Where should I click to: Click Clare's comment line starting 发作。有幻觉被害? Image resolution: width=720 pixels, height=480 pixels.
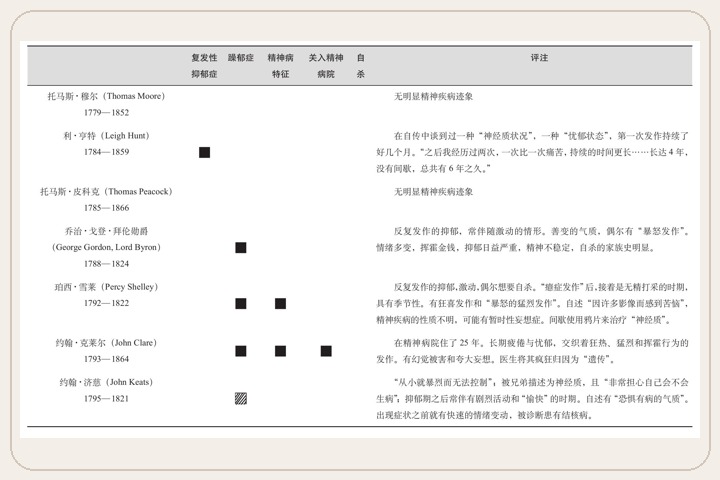[495, 359]
